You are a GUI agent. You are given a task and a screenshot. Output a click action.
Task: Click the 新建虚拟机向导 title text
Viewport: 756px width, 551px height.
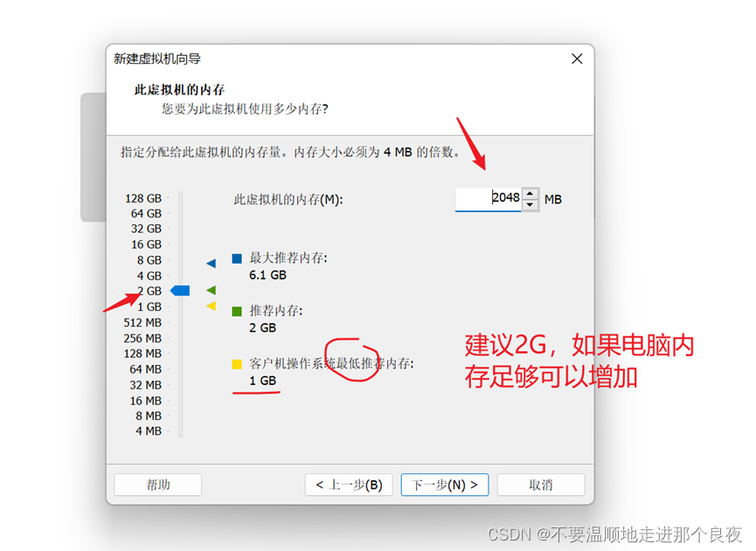click(x=157, y=59)
